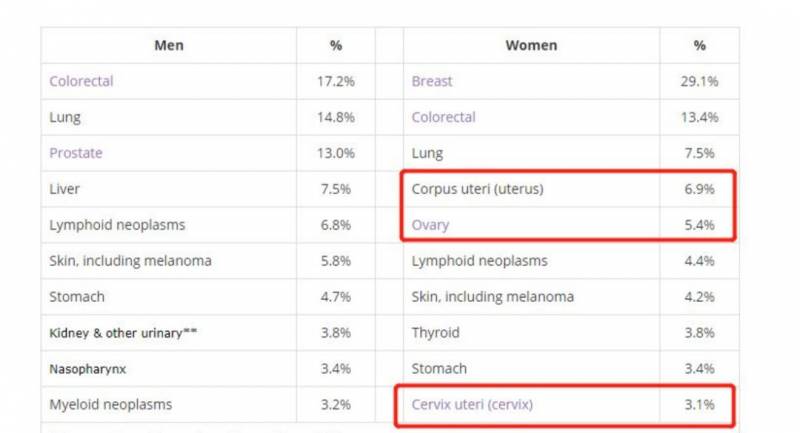Select the Thyroid cell
The image size is (800, 433).
pos(437,333)
